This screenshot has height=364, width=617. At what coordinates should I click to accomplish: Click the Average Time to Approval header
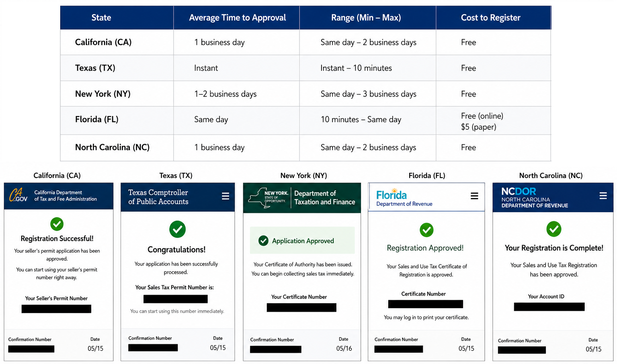pyautogui.click(x=237, y=18)
